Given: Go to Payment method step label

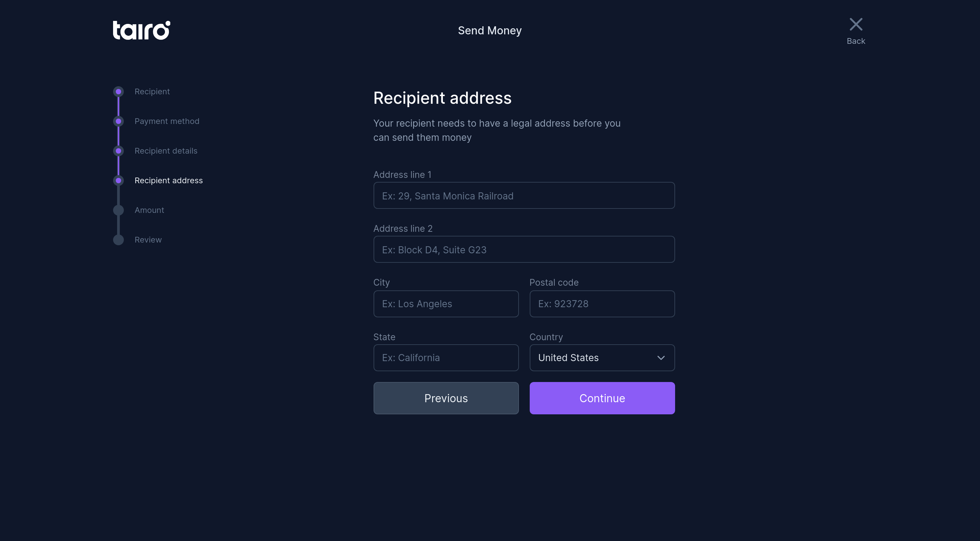Looking at the screenshot, I should [167, 122].
